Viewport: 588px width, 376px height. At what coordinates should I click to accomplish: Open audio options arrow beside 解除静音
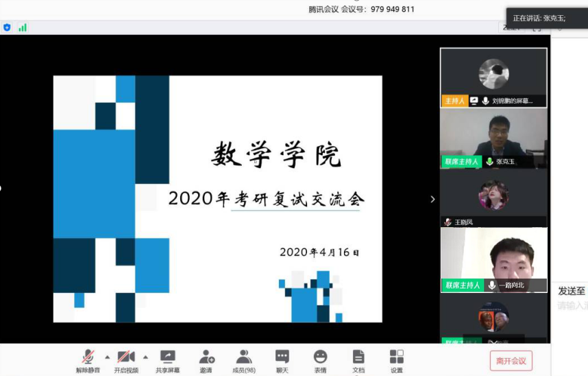click(x=107, y=357)
